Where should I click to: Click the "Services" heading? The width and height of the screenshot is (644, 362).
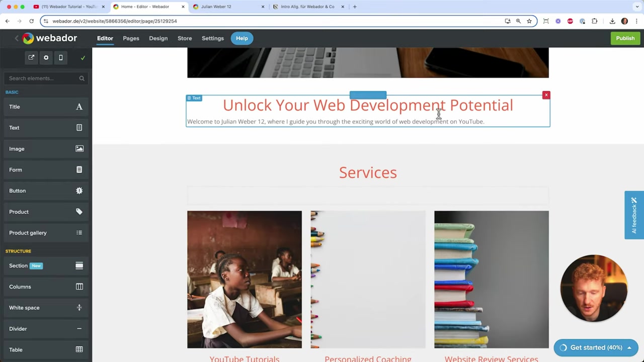click(x=368, y=172)
